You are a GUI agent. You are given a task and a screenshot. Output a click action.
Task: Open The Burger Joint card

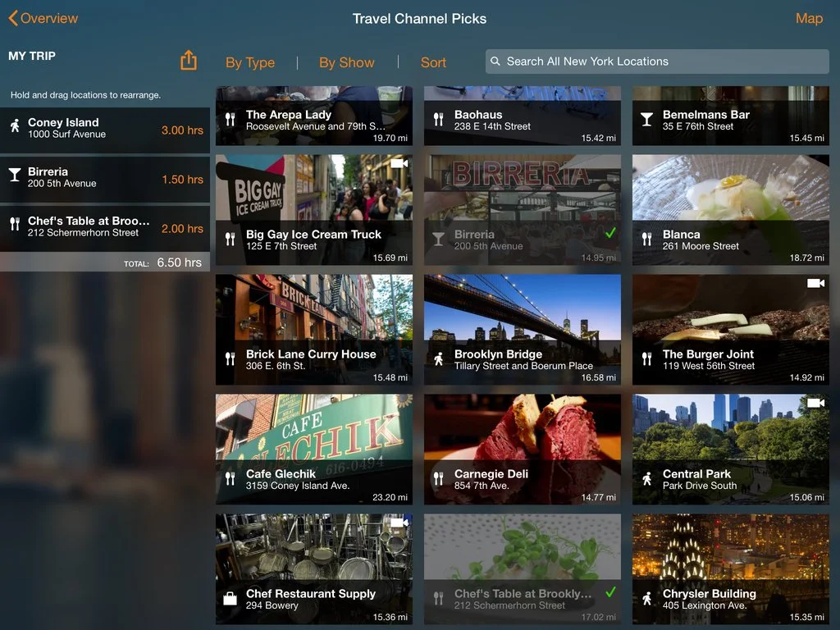[x=731, y=330]
